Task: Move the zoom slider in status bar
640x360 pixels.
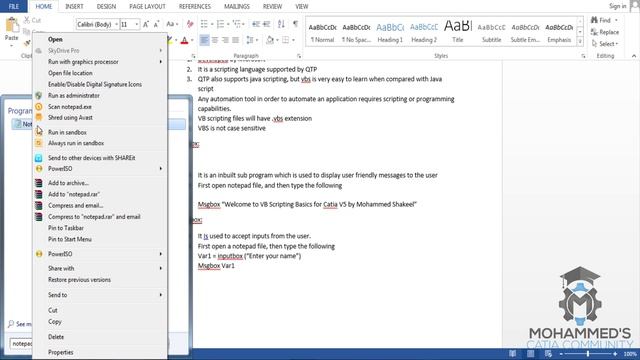Action: coord(587,354)
